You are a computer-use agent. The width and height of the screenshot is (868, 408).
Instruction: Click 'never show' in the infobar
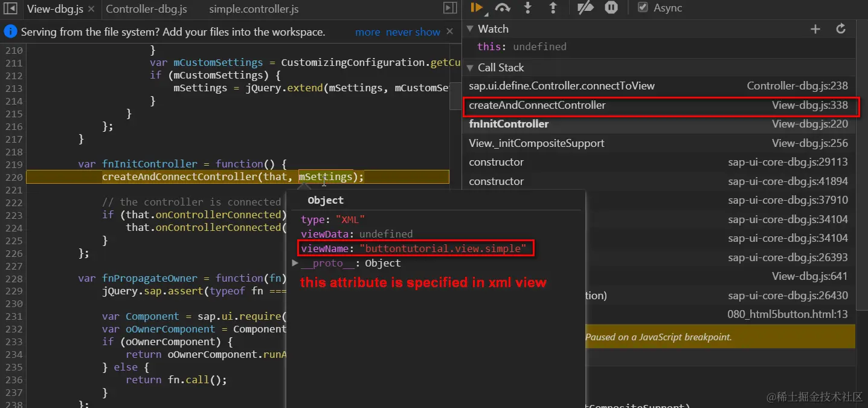click(x=413, y=32)
